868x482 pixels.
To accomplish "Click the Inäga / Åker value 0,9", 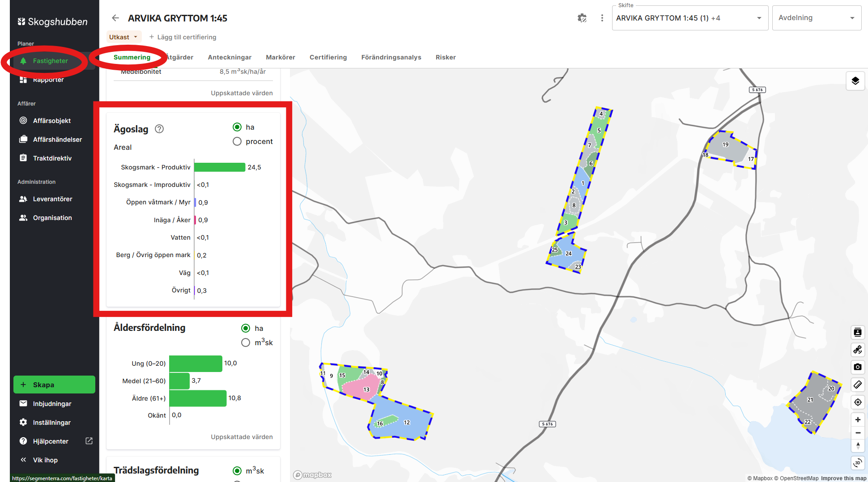I will 203,220.
